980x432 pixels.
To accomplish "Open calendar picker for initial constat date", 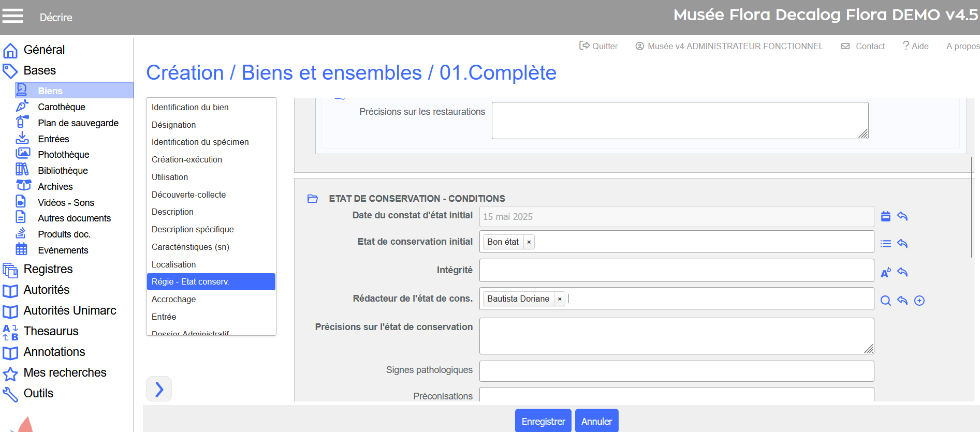I will (886, 216).
